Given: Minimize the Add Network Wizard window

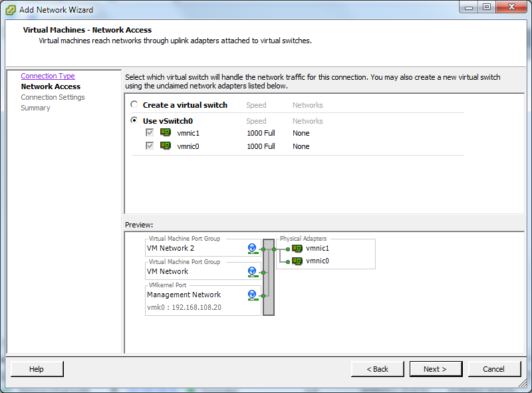Looking at the screenshot, I should (x=469, y=7).
